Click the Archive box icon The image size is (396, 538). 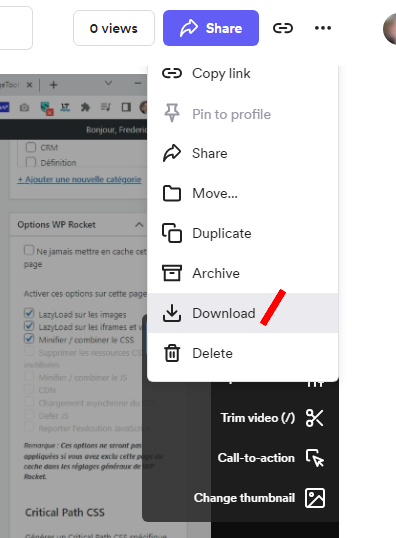(172, 273)
